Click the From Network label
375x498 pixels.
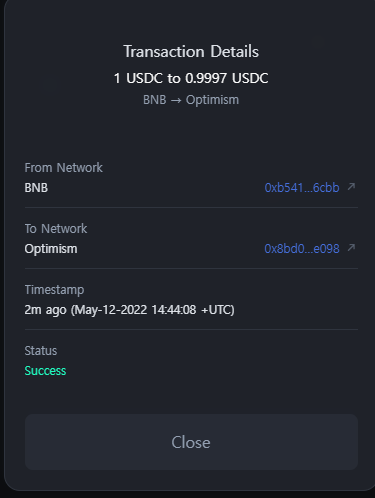tap(63, 168)
